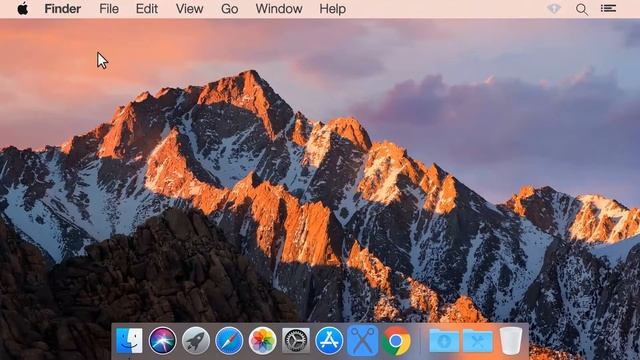Open System Preferences gear icon
The image size is (640, 360).
click(x=296, y=340)
